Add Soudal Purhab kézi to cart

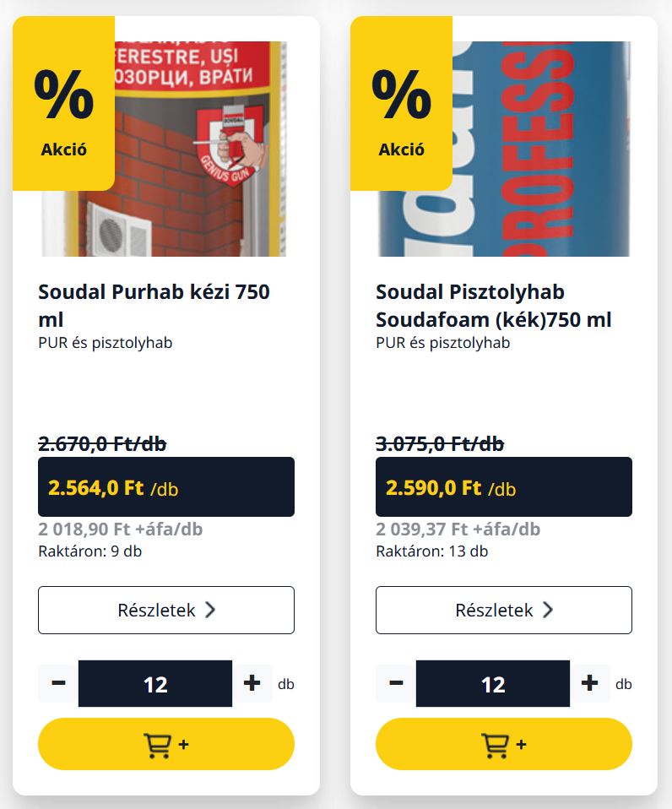(166, 743)
